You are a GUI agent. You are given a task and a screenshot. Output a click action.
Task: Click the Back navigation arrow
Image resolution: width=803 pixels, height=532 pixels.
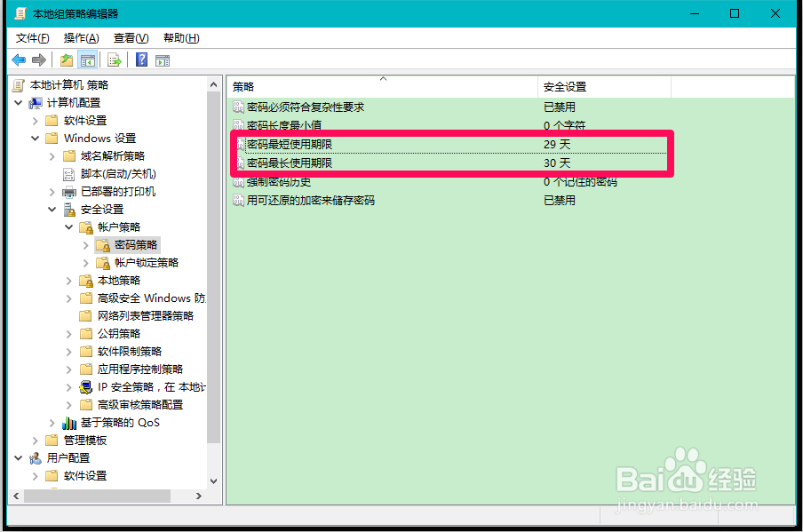pyautogui.click(x=19, y=59)
